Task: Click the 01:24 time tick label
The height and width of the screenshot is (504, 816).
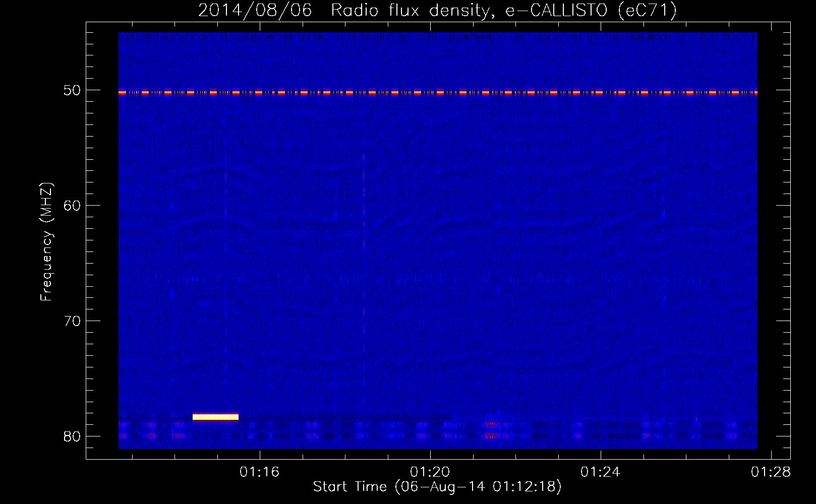Action: click(x=600, y=472)
